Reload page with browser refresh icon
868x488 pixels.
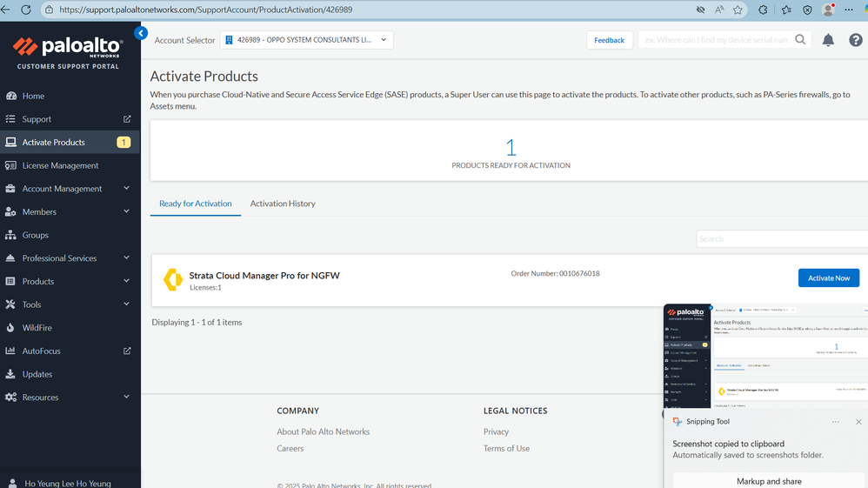[x=25, y=10]
